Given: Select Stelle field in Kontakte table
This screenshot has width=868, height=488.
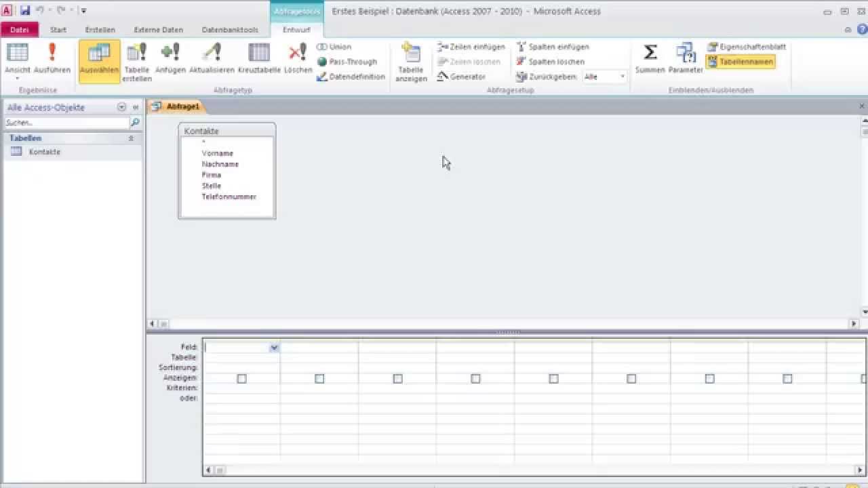Looking at the screenshot, I should coord(212,186).
